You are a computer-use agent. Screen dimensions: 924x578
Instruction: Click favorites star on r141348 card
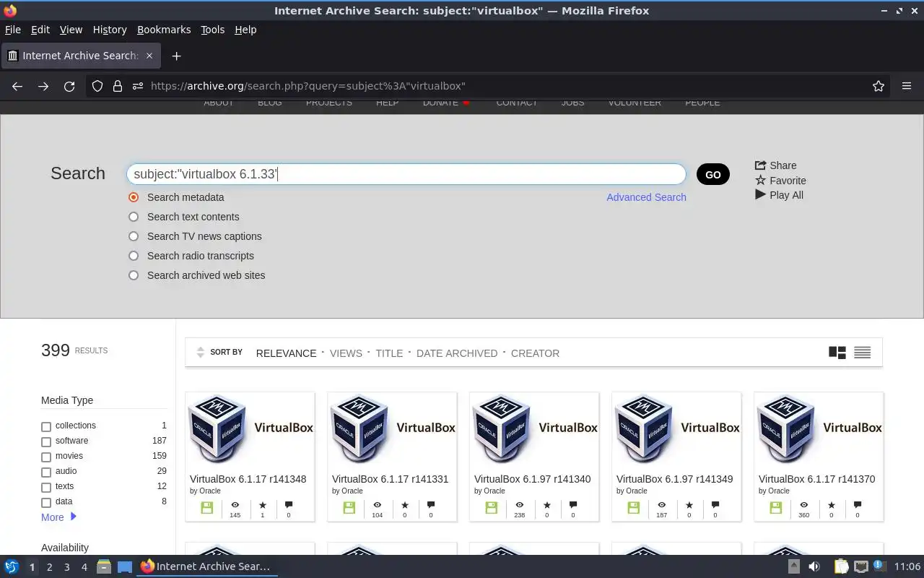(262, 505)
